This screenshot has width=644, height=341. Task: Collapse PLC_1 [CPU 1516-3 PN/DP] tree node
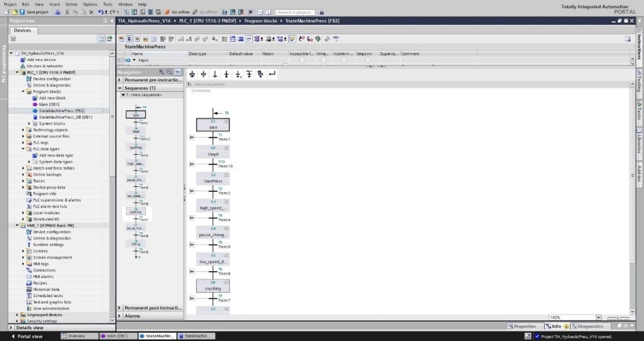click(x=17, y=72)
